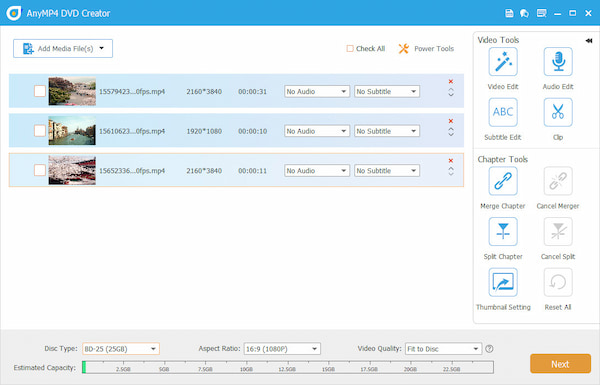Open Thumbnail Setting tool
The height and width of the screenshot is (385, 600).
503,282
